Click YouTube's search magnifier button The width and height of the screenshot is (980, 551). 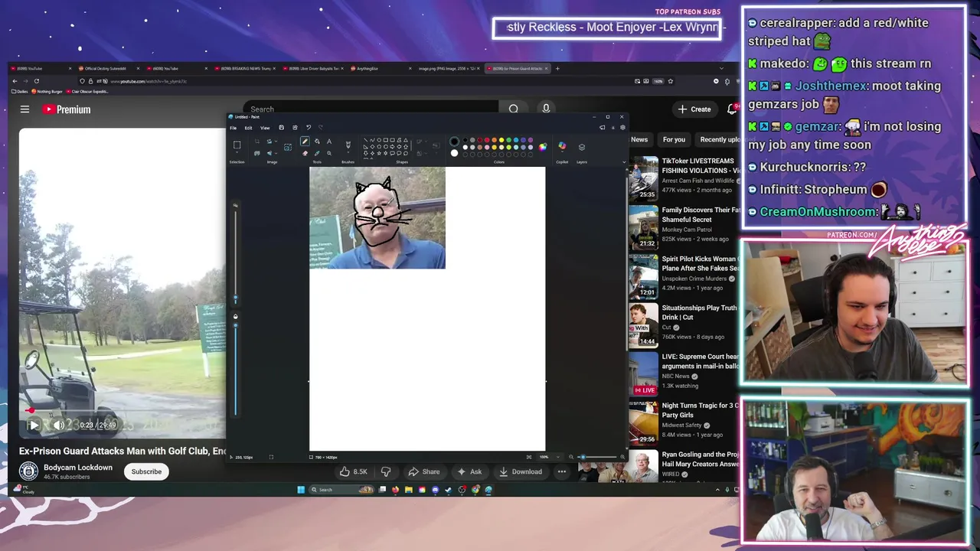click(x=514, y=109)
